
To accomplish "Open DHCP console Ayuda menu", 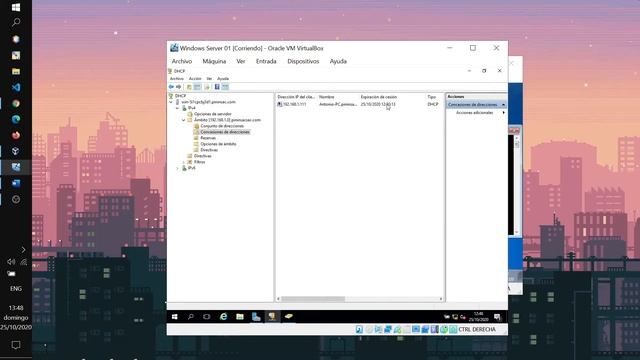I will coord(223,78).
